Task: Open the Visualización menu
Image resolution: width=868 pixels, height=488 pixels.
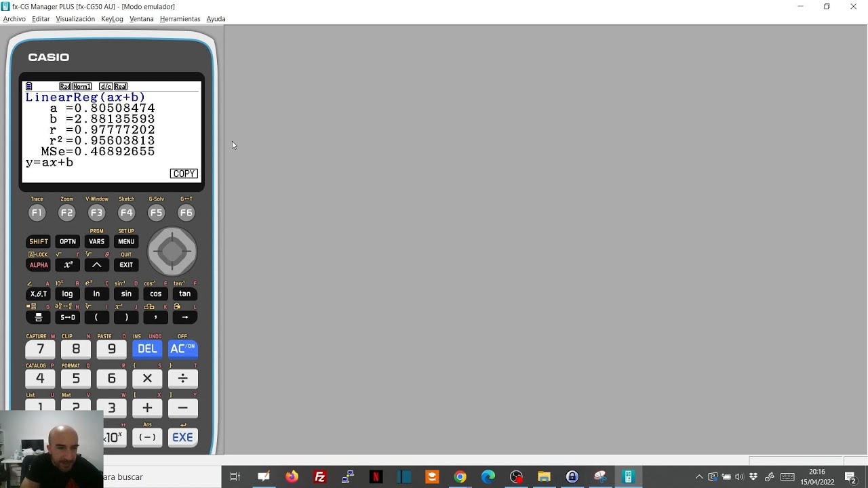Action: tap(75, 19)
